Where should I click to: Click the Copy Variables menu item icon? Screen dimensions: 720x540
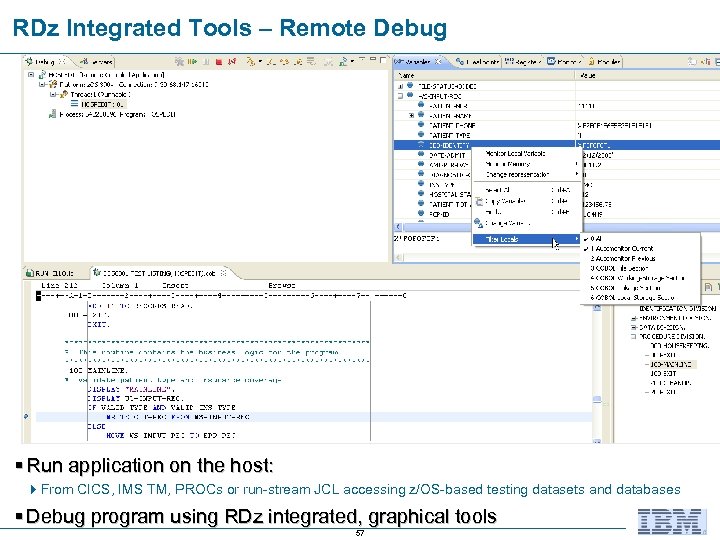click(479, 202)
